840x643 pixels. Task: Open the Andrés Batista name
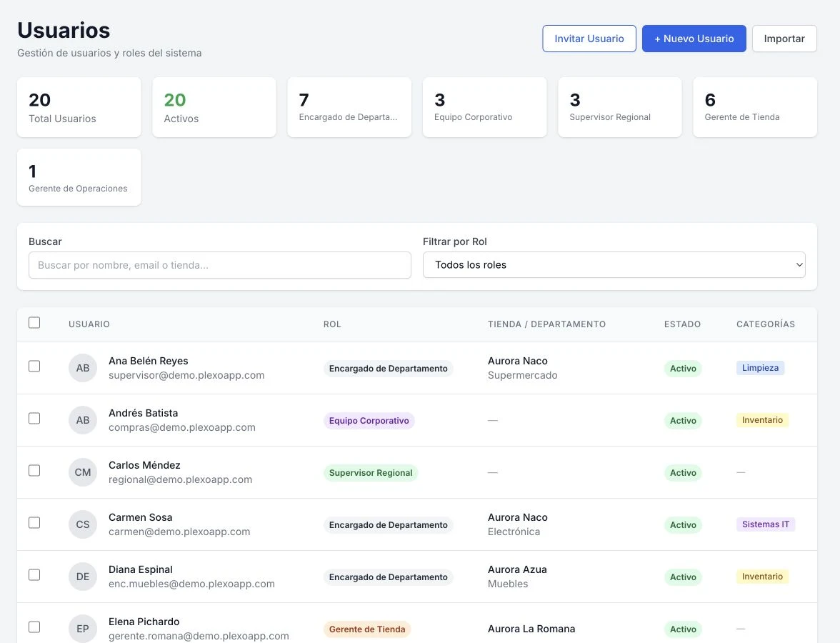pos(143,413)
